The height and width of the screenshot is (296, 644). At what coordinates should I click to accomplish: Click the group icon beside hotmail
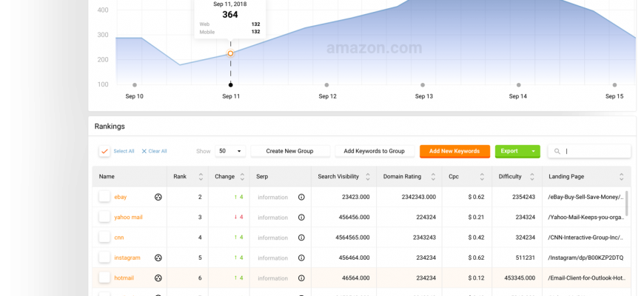(158, 277)
